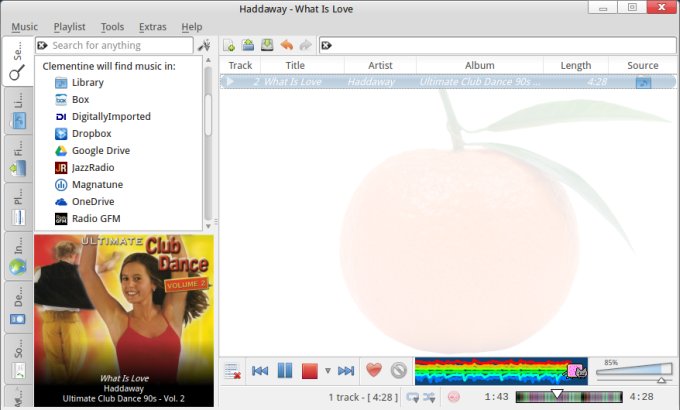The height and width of the screenshot is (410, 680).
Task: Create a new playlist
Action: point(229,45)
